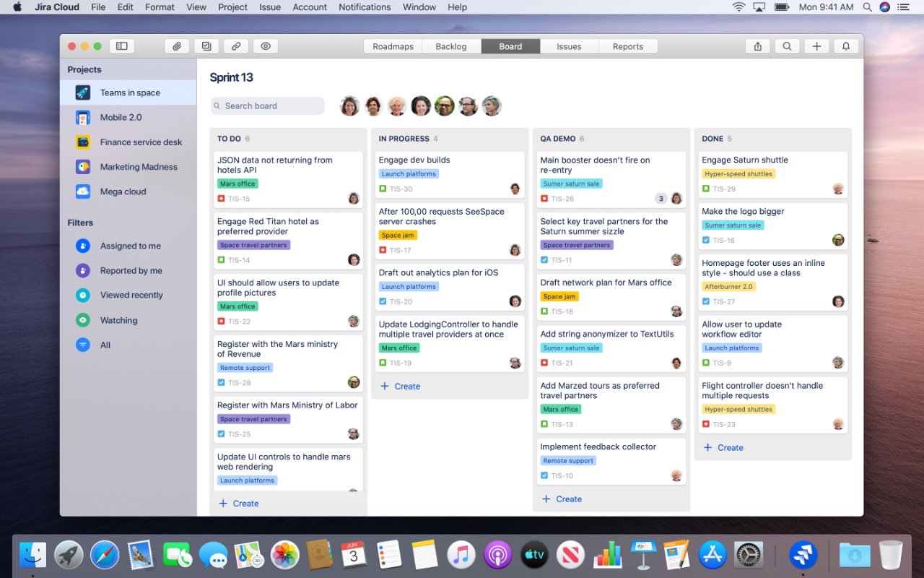This screenshot has height=578, width=924.
Task: Toggle the watch eye icon in toolbar
Action: click(266, 46)
